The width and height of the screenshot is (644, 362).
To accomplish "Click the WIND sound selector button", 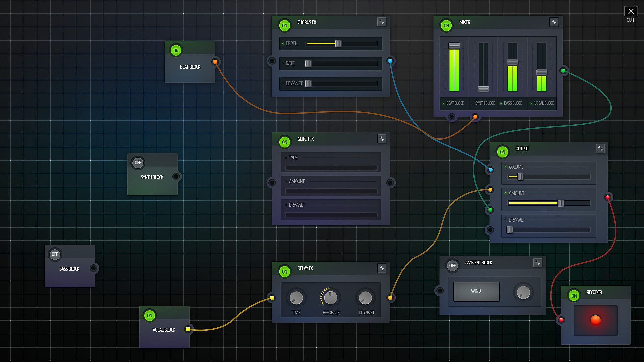I will pos(476,291).
